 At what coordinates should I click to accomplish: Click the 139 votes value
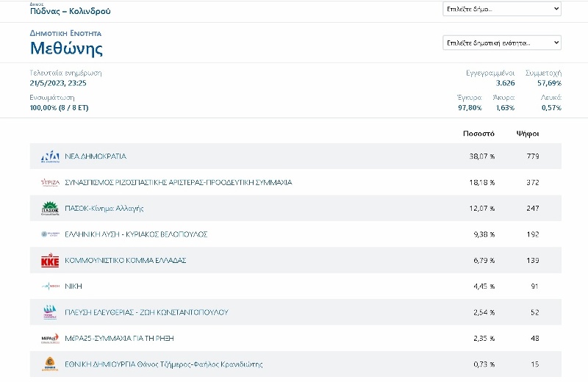pos(533,260)
